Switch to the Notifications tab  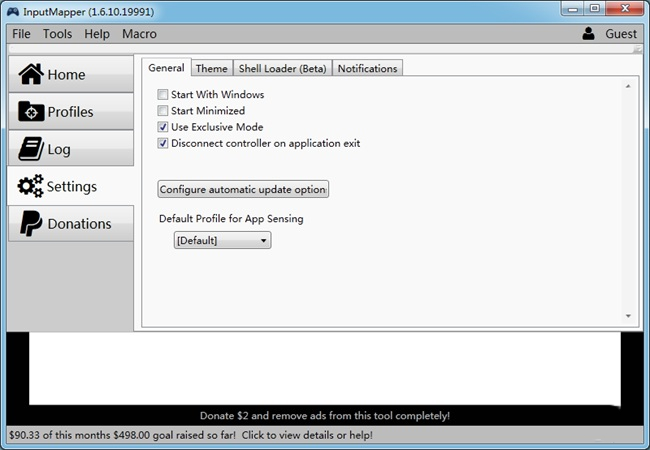pyautogui.click(x=368, y=68)
